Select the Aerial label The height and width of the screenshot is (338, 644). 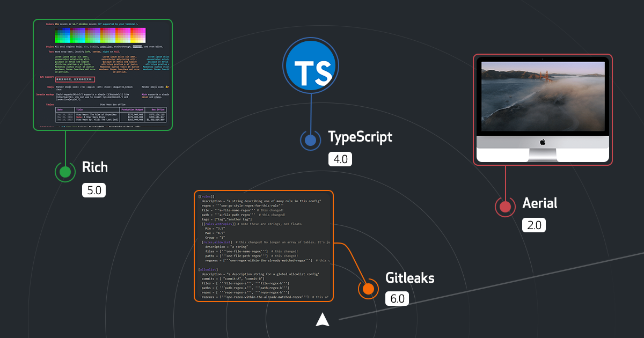539,203
